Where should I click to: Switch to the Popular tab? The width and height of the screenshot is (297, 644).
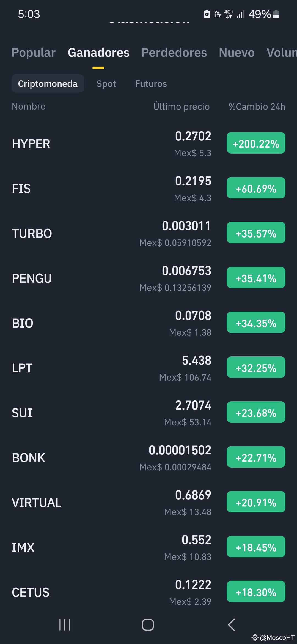pyautogui.click(x=34, y=53)
